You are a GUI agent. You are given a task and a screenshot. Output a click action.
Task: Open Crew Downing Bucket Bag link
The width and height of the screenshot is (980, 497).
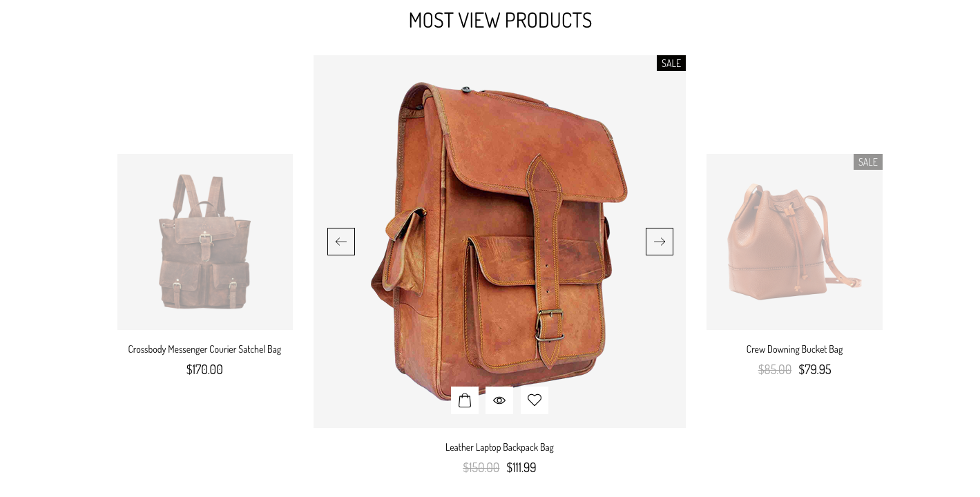point(794,349)
